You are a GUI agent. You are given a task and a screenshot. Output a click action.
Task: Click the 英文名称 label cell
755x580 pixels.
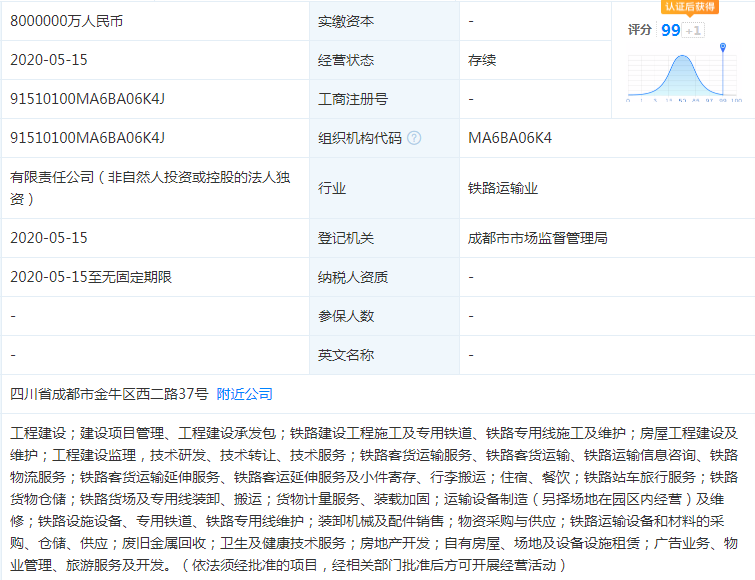pos(346,355)
